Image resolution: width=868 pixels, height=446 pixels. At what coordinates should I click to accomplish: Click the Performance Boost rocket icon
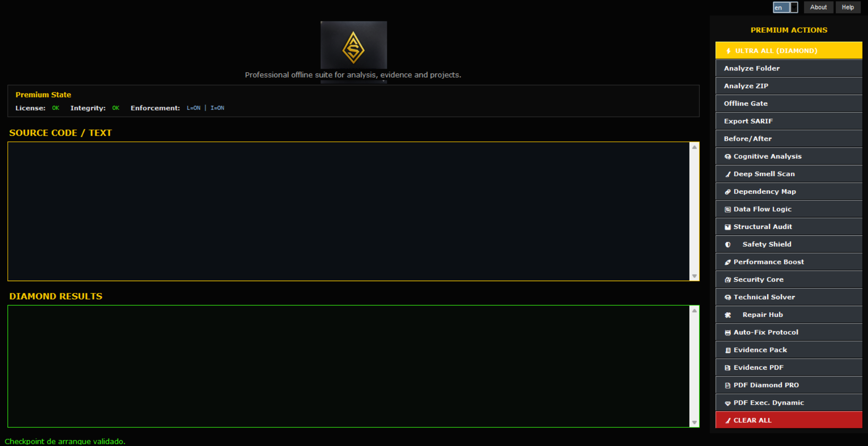728,263
